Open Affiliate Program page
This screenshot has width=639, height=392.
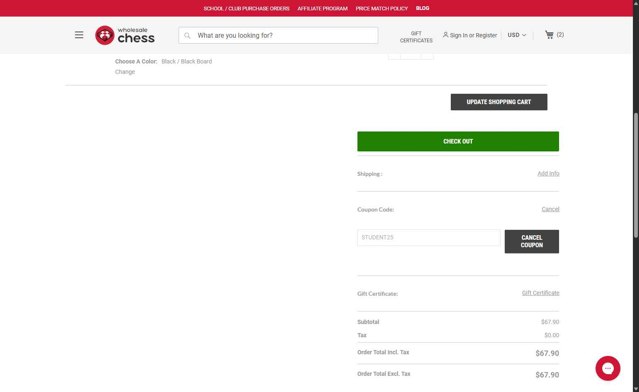[322, 8]
